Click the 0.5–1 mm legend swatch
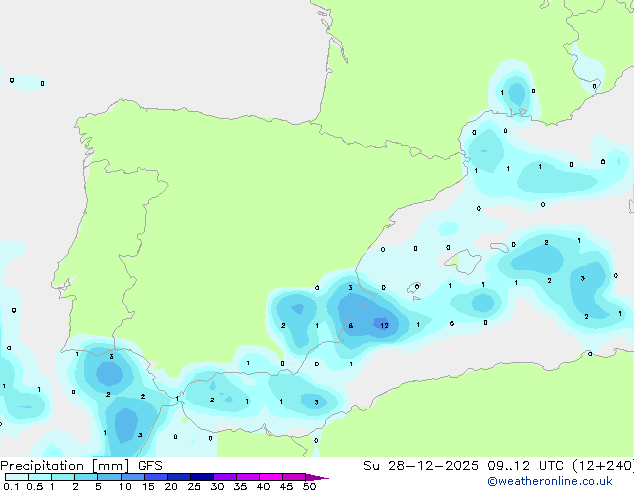 coord(40,477)
